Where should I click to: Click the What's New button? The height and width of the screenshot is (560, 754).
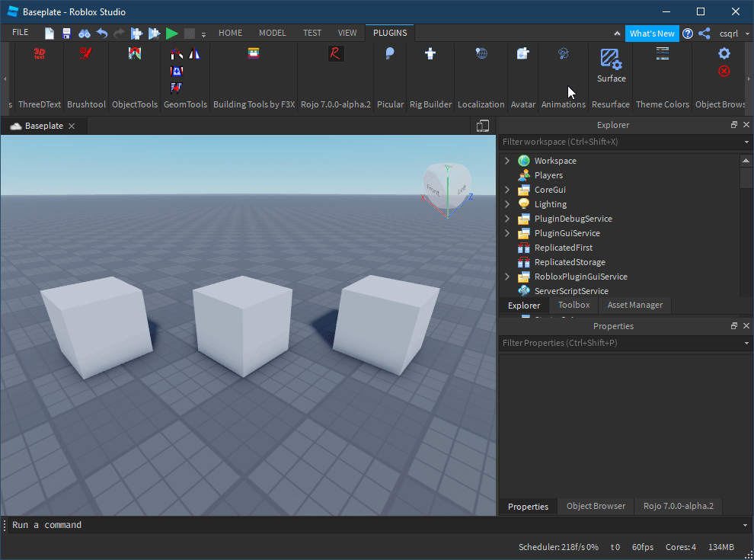click(x=652, y=33)
